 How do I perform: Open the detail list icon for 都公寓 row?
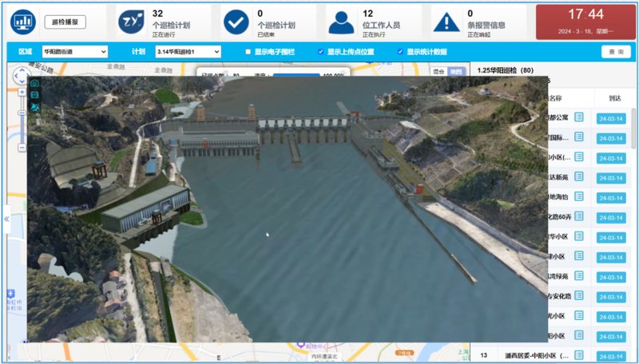579,117
